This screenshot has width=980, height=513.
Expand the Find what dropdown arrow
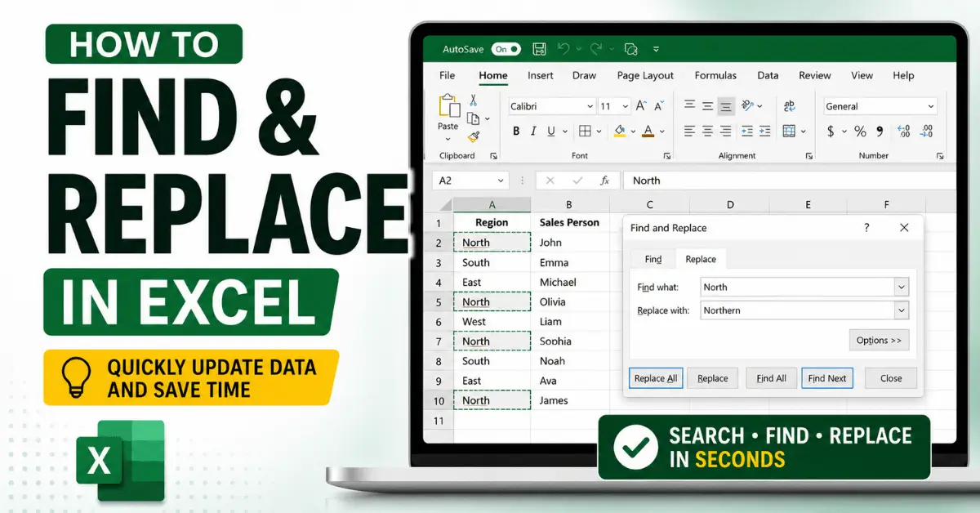coord(902,287)
